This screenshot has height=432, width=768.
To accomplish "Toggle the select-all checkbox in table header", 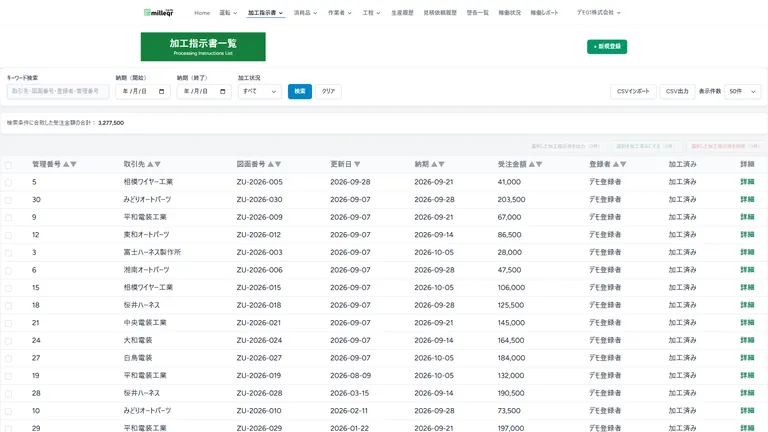I will (8, 165).
